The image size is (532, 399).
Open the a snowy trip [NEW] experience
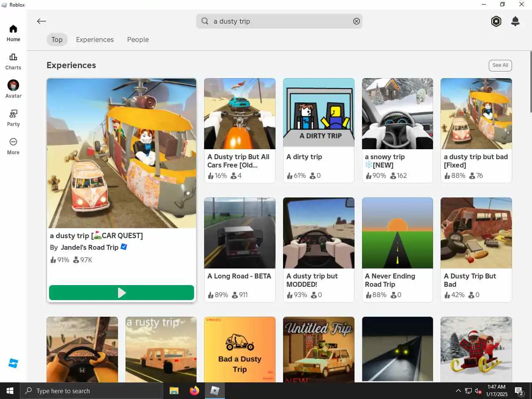(x=397, y=131)
